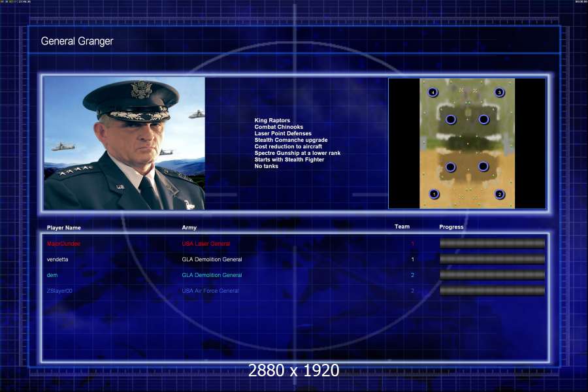588x392 pixels.
Task: Select the King Raptors ability line
Action: [x=272, y=120]
